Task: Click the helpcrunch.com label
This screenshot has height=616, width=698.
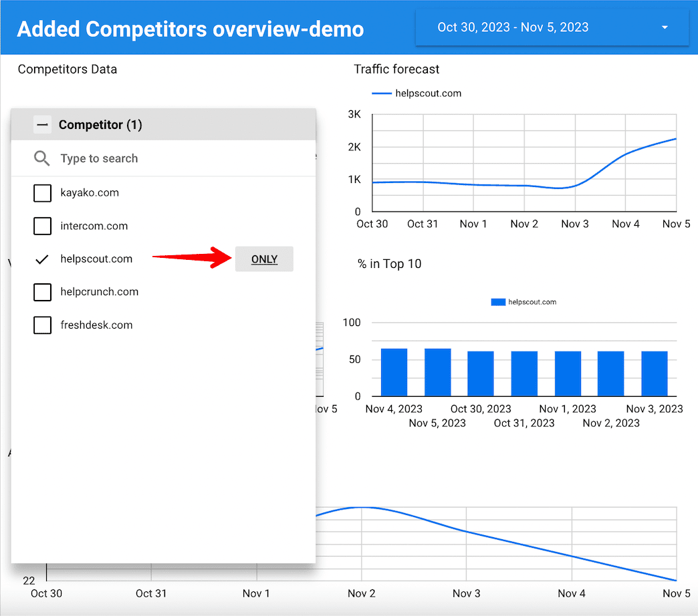Action: click(99, 292)
